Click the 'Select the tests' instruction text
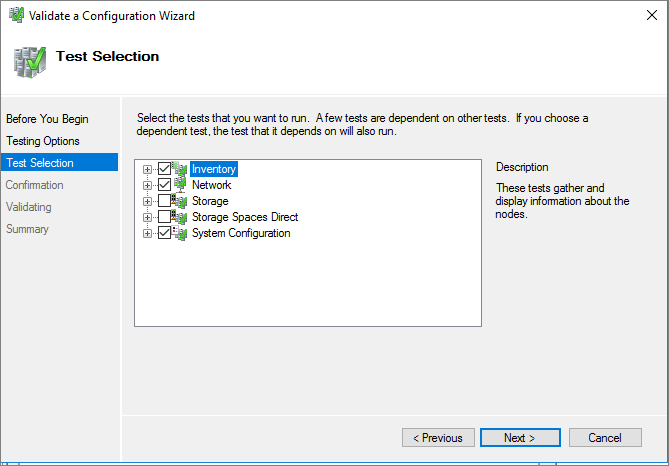The width and height of the screenshot is (669, 466). 362,124
